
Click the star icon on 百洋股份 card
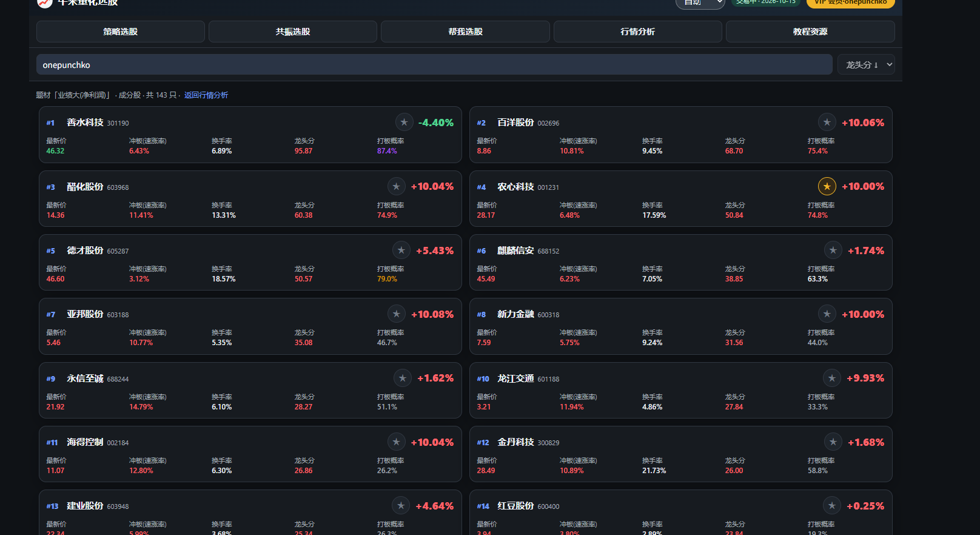[x=827, y=122]
